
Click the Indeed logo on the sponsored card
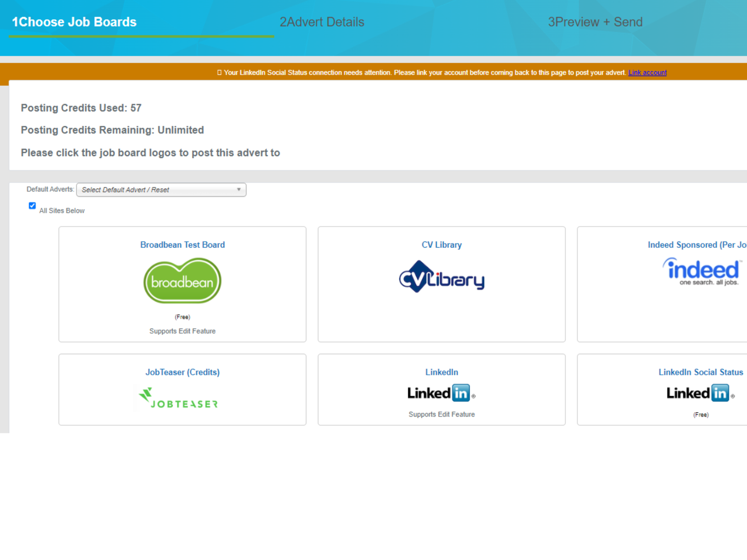point(701,271)
